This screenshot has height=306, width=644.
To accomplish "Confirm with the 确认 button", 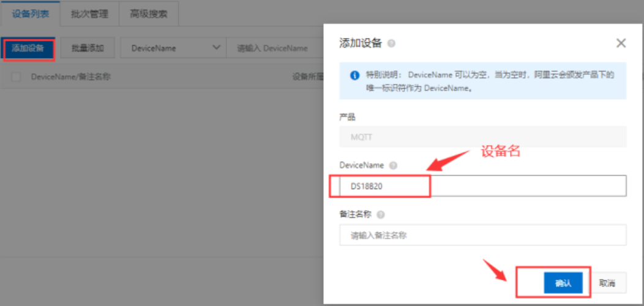I will tap(563, 283).
